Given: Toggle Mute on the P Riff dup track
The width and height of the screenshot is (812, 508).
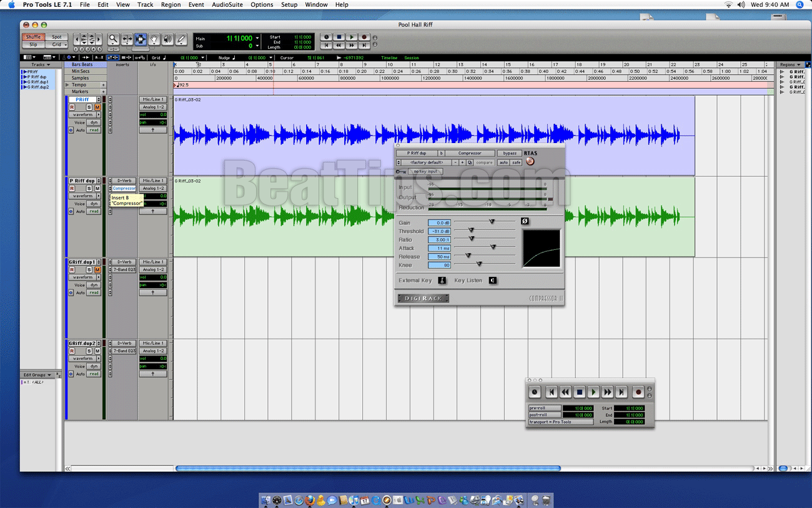Looking at the screenshot, I should [x=97, y=189].
